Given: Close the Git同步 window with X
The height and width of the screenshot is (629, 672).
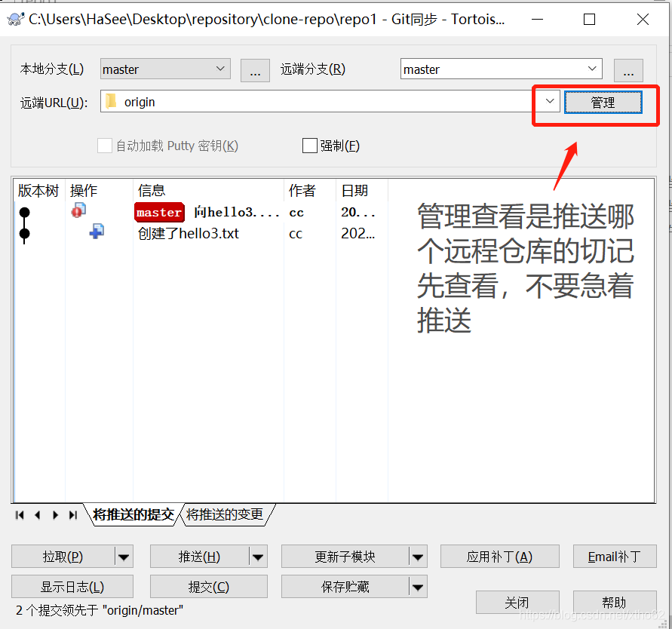Looking at the screenshot, I should click(643, 20).
